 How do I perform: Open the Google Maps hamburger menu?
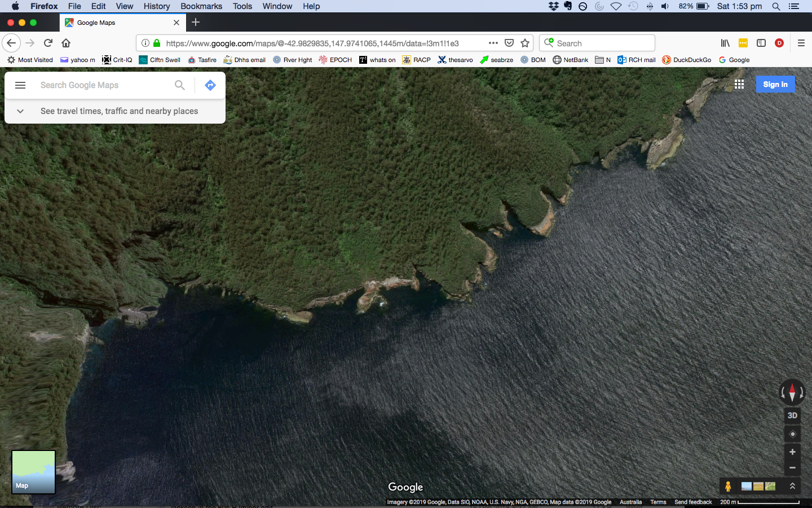coord(20,85)
